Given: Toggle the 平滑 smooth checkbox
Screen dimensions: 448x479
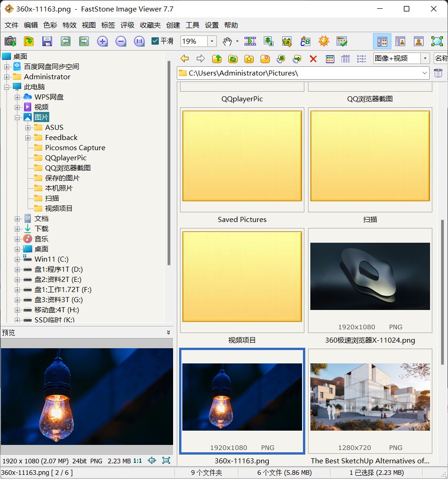Looking at the screenshot, I should tap(155, 41).
